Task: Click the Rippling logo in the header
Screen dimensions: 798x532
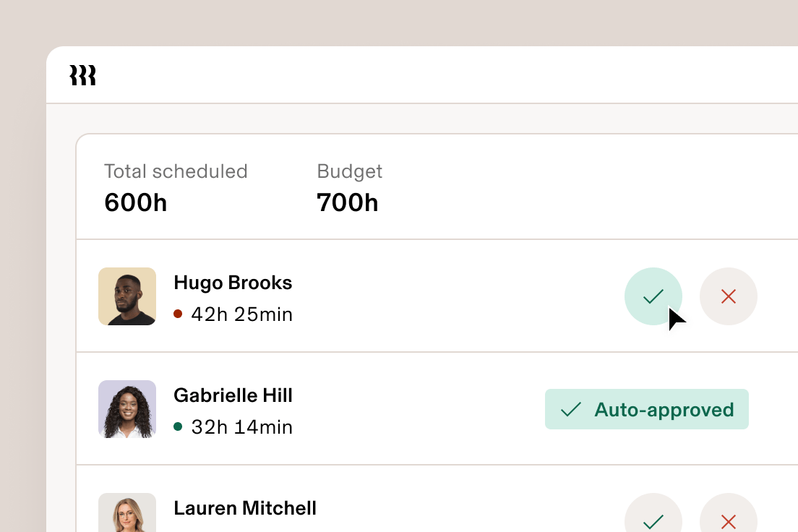Action: click(x=83, y=74)
